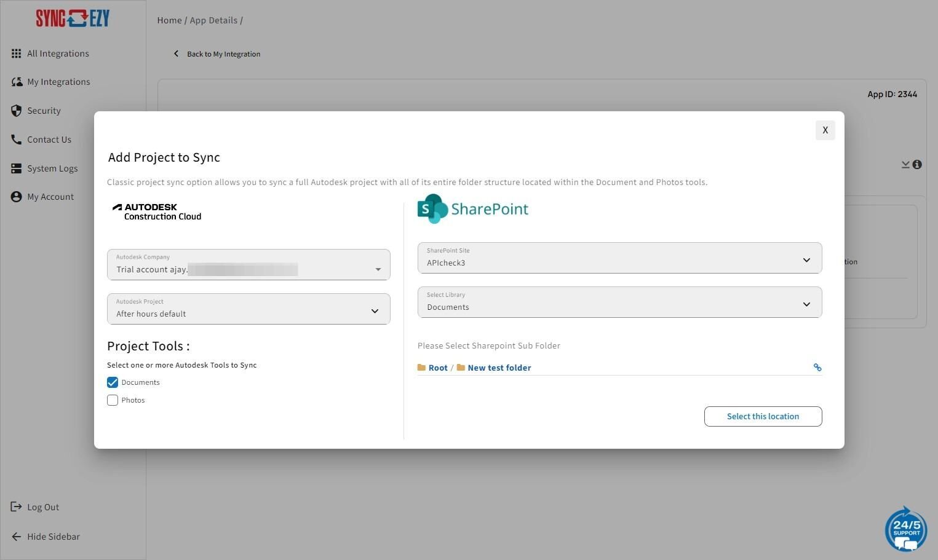Image resolution: width=938 pixels, height=560 pixels.
Task: Click the All Integrations grid icon
Action: pos(17,53)
